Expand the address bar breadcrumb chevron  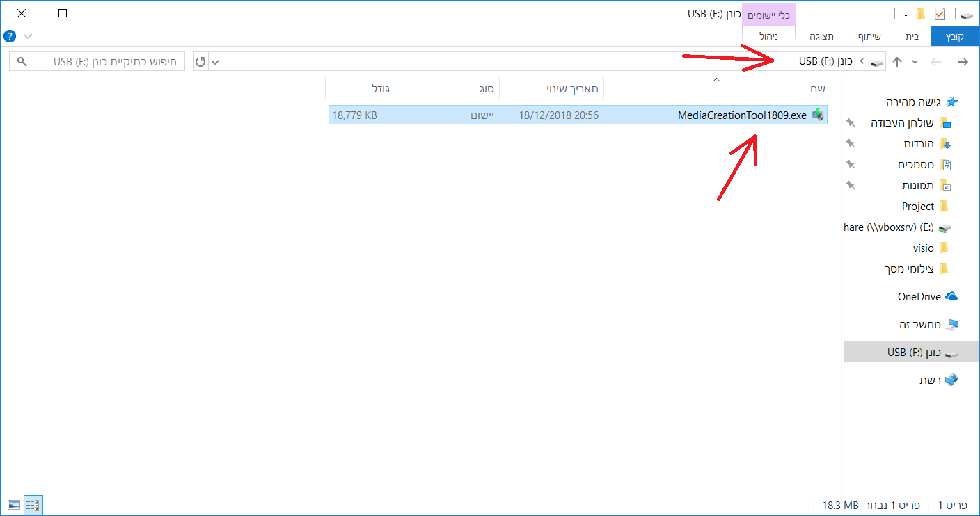[x=862, y=62]
